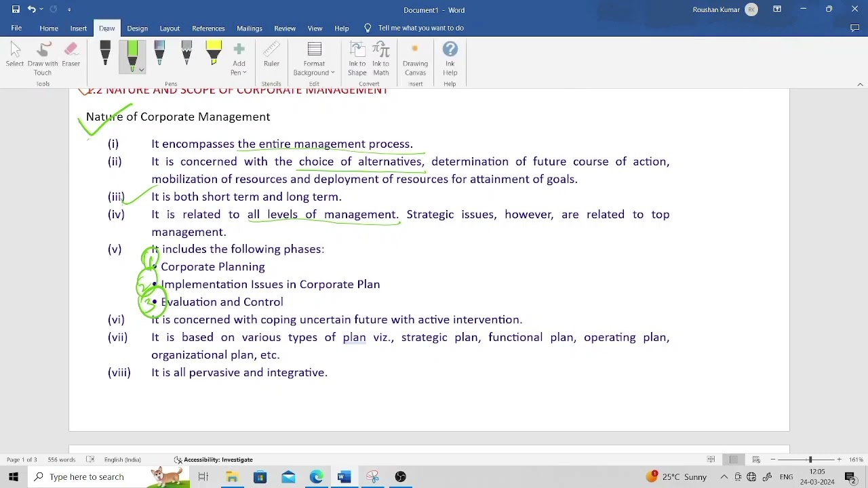The image size is (868, 488).
Task: Switch to Web Layout view
Action: point(756,460)
